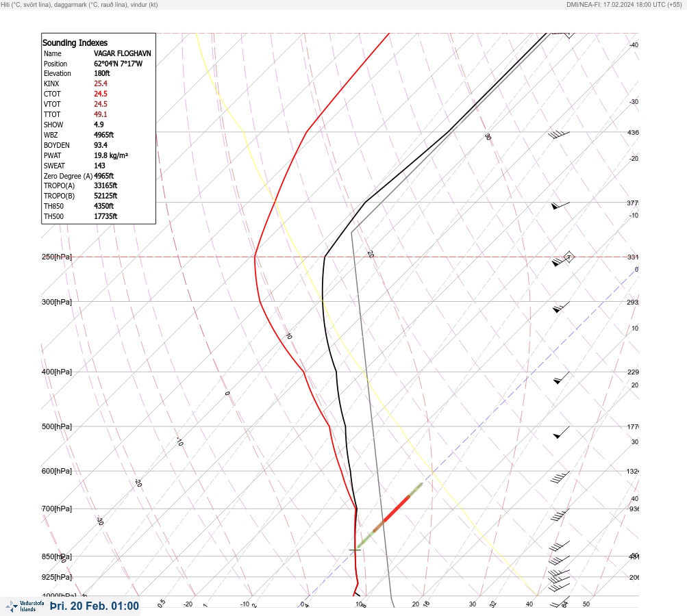Click the wind barb at 850 hPa
687x616 pixels.
pyautogui.click(x=559, y=561)
